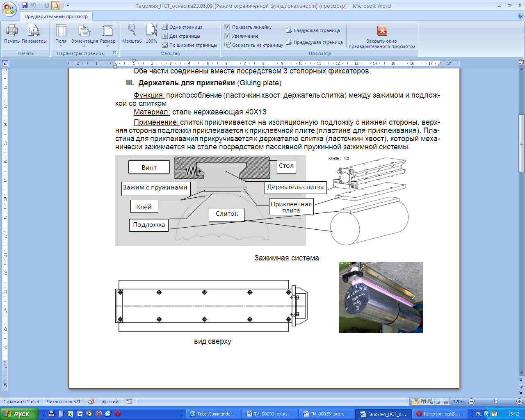Screen dimensions: 525x420
Task: Open the Office button menu
Action: click(x=9, y=8)
